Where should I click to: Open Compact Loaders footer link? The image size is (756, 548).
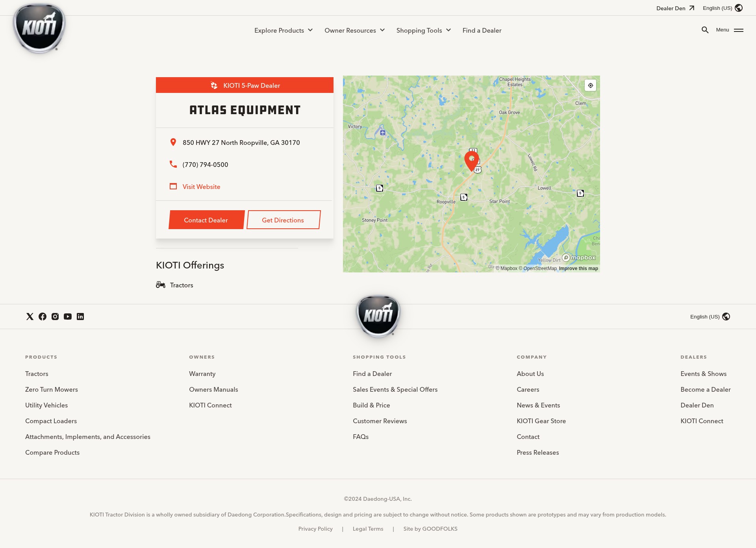tap(51, 421)
